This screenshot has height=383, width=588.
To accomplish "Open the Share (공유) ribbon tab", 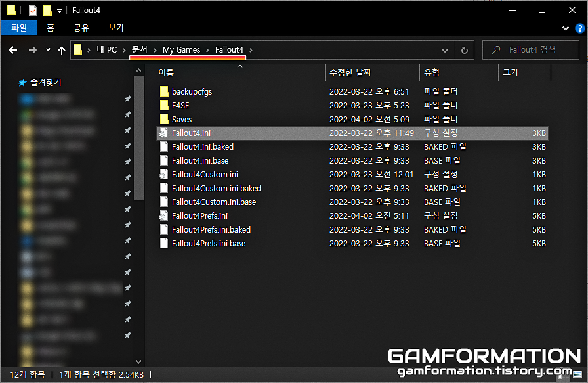I will [81, 28].
